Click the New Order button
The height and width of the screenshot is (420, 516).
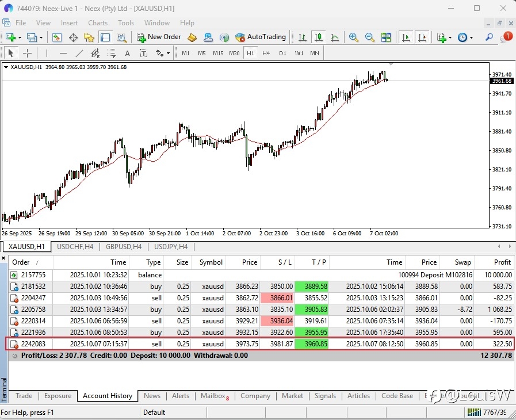[159, 37]
